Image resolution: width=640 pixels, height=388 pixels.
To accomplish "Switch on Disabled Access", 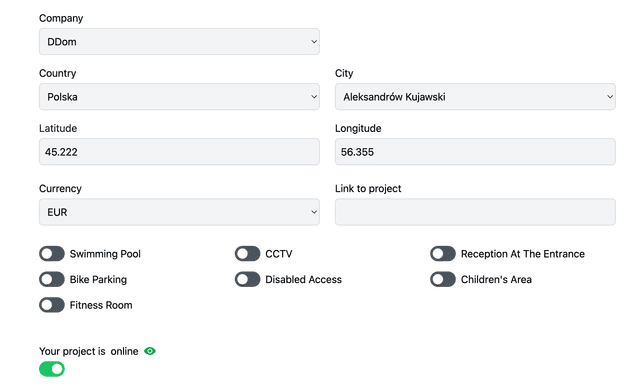I will coord(247,279).
